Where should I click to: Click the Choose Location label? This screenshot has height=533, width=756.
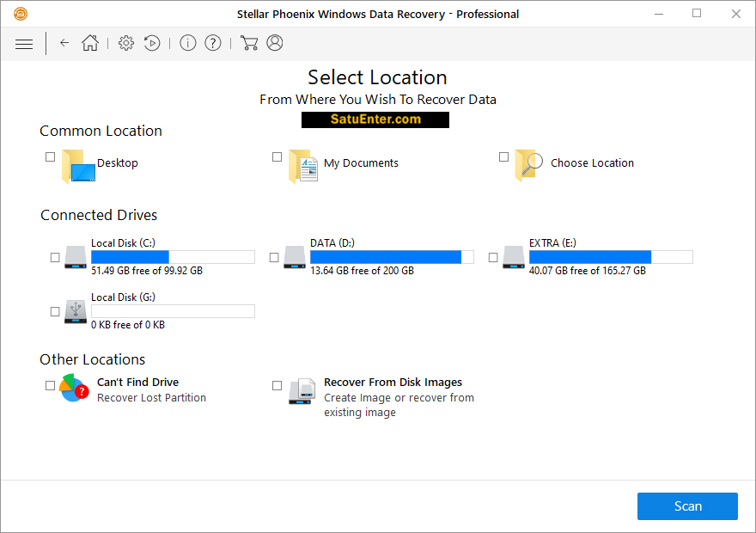click(x=592, y=163)
